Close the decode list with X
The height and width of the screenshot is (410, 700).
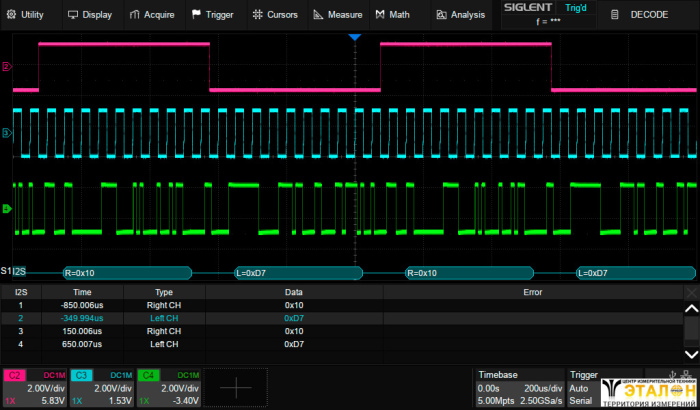coord(690,292)
